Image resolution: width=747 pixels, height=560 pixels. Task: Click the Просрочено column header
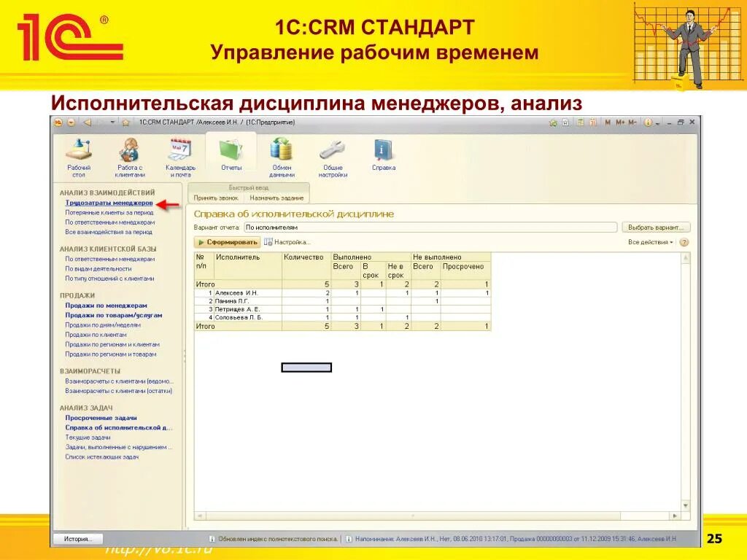tap(465, 271)
